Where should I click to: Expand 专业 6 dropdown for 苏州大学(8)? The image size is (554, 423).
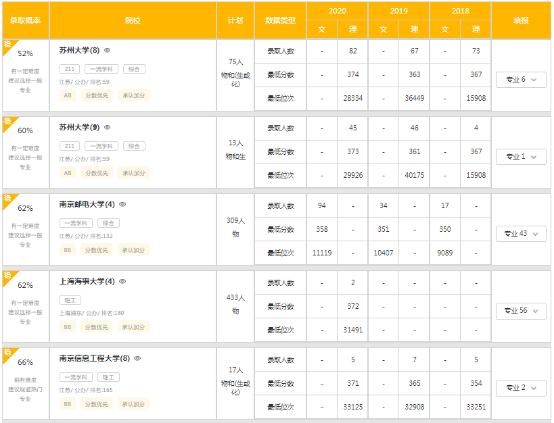pyautogui.click(x=521, y=80)
